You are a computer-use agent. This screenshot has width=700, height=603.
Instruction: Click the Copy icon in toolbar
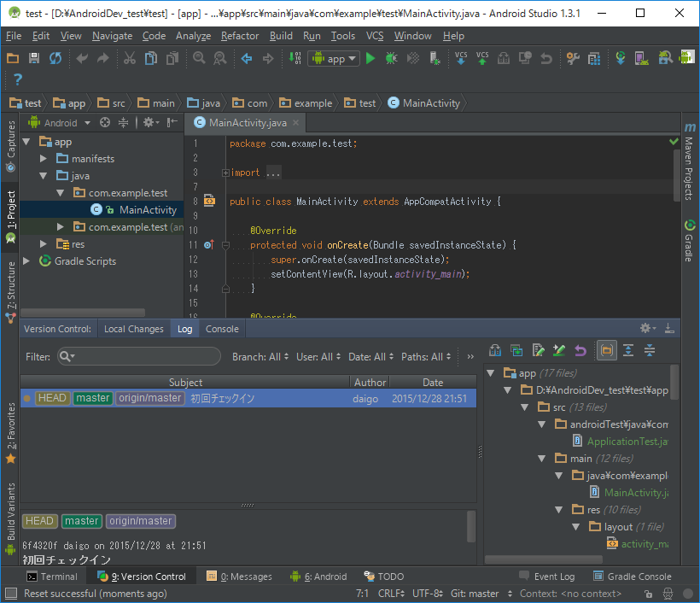point(151,58)
